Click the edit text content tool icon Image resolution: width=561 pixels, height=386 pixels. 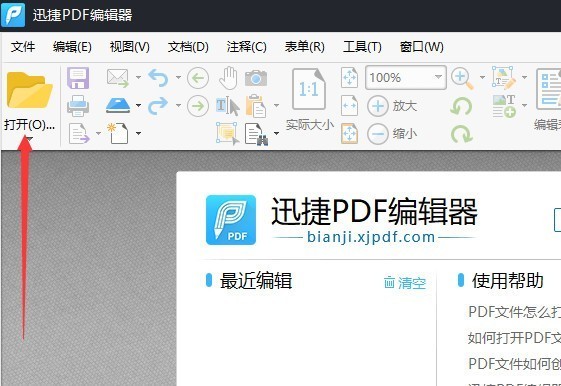coord(503,77)
